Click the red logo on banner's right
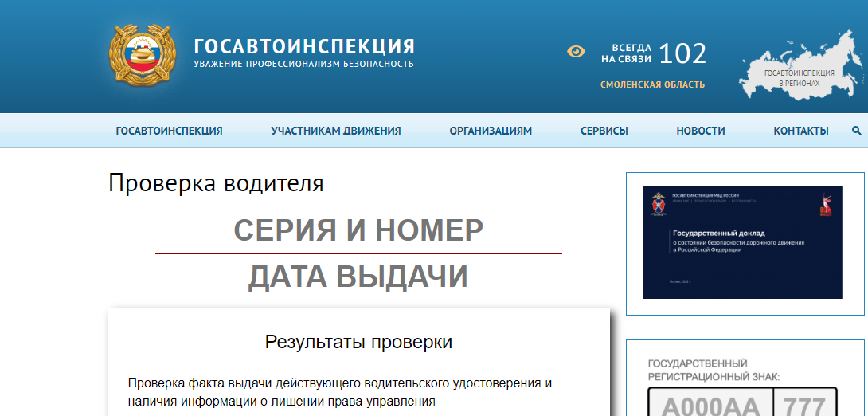This screenshot has height=416, width=868. click(825, 206)
